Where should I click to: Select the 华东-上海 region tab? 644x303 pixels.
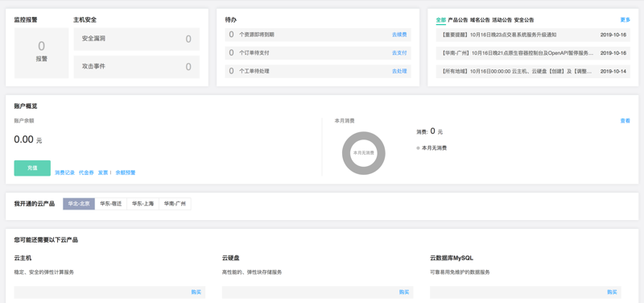pos(143,204)
